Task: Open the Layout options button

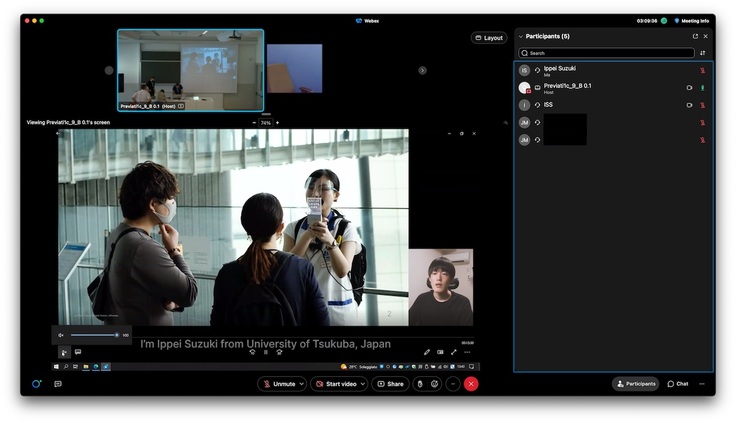Action: (x=489, y=38)
